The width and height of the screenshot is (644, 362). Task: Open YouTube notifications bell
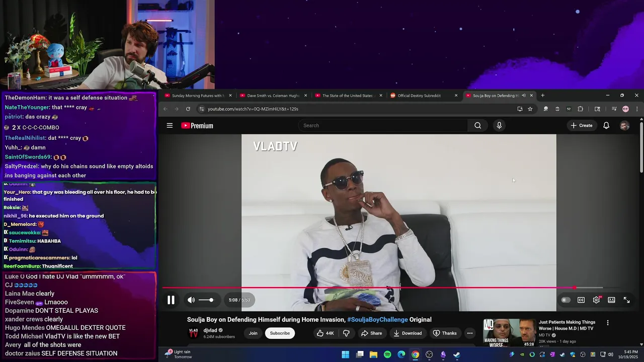(x=606, y=126)
